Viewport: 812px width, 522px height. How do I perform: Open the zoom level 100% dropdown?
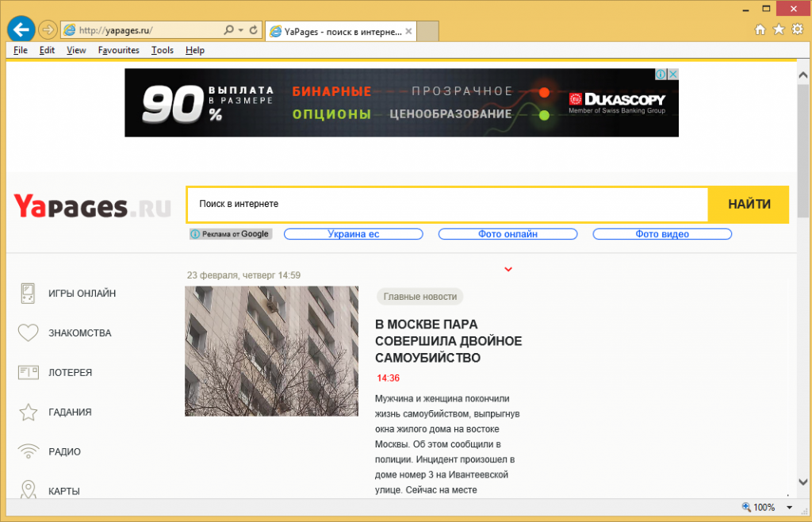tap(789, 508)
